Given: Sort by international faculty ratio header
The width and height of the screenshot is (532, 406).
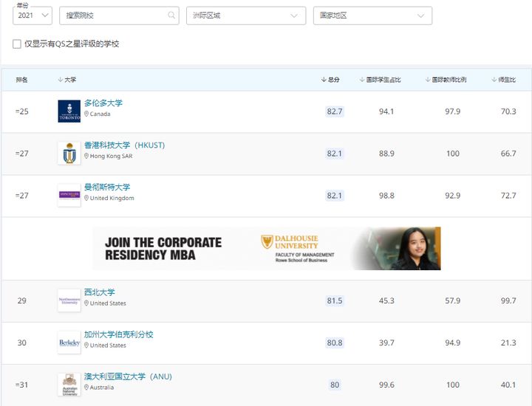Looking at the screenshot, I should tap(446, 80).
